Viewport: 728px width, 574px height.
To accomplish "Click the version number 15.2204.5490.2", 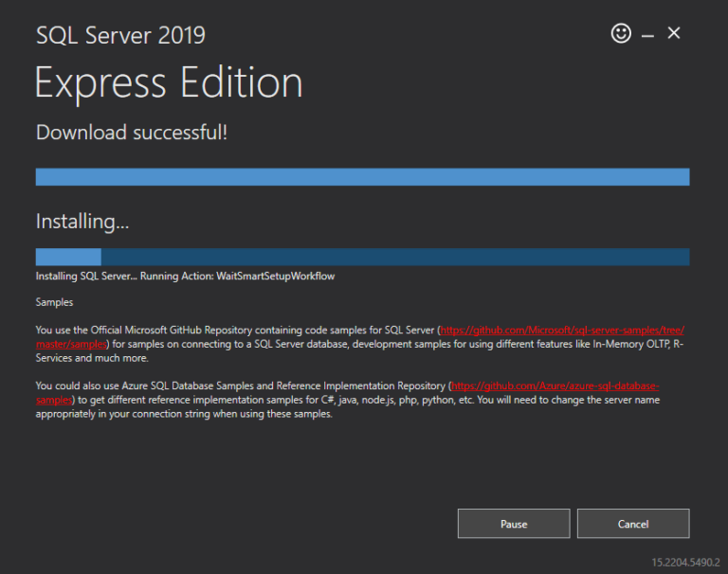I will pos(685,563).
